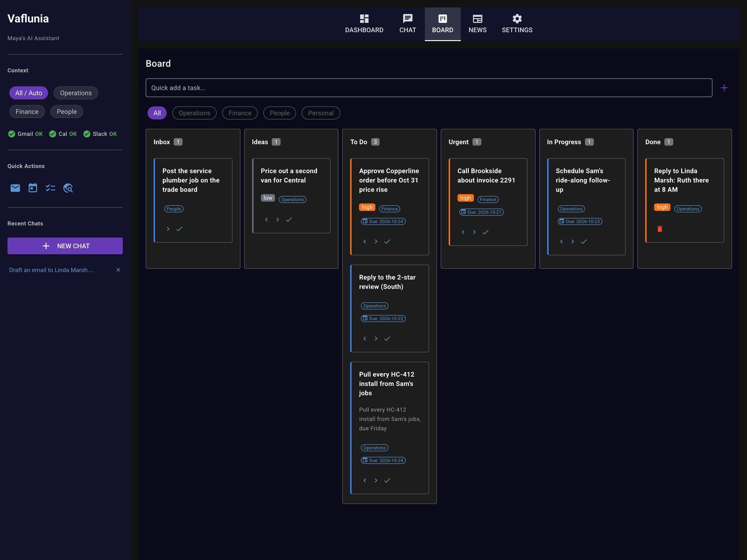Click the low priority tag
Image resolution: width=747 pixels, height=560 pixels.
tap(268, 198)
